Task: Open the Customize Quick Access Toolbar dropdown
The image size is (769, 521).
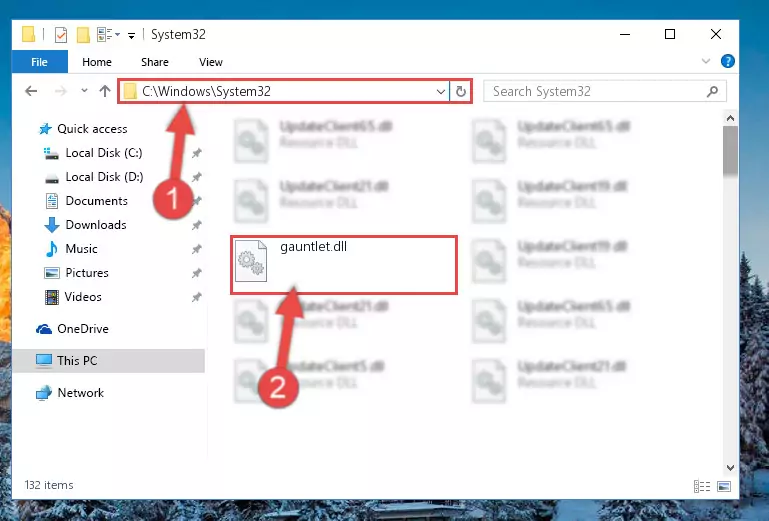Action: tap(131, 35)
